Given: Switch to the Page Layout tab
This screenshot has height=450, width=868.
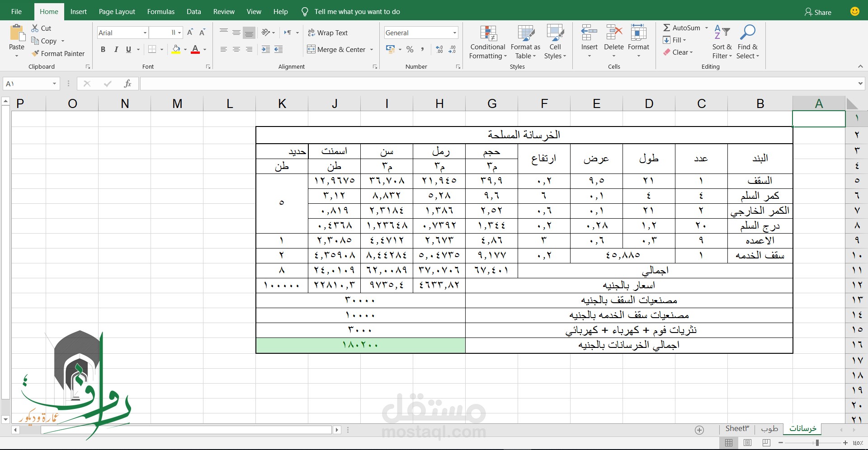Looking at the screenshot, I should click(117, 12).
